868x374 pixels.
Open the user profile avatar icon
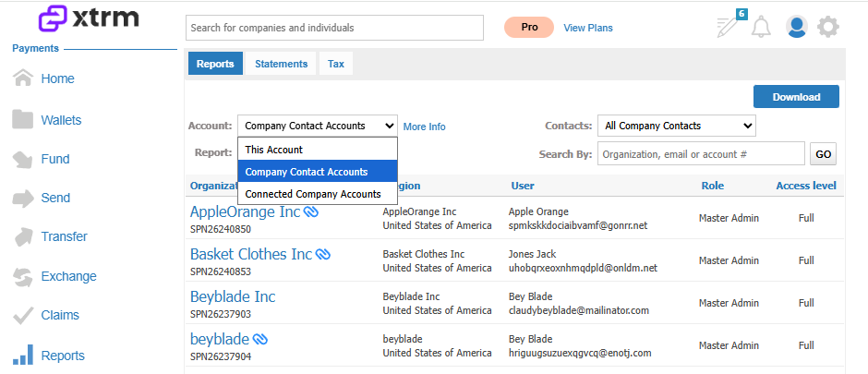click(x=797, y=27)
